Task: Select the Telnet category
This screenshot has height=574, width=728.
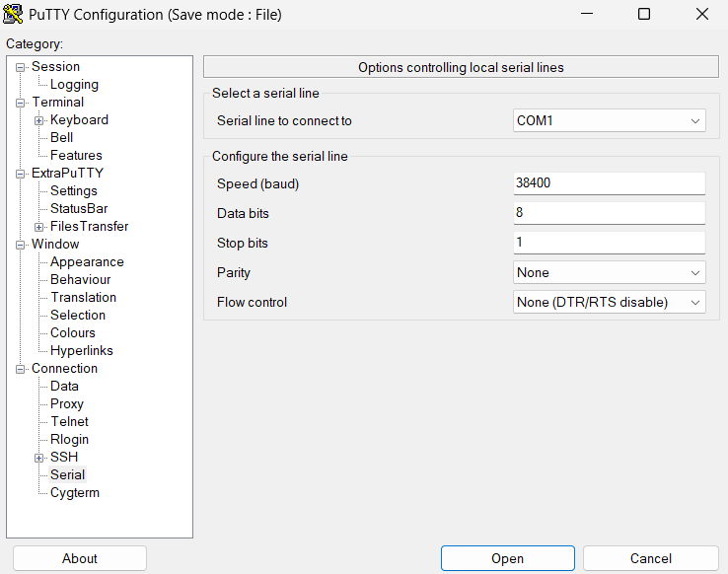Action: pos(69,421)
